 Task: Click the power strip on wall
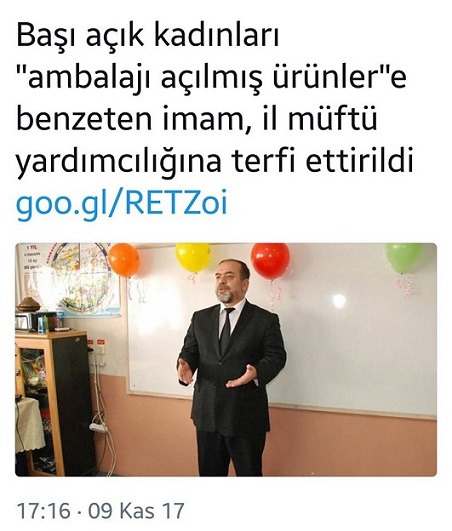tap(98, 426)
